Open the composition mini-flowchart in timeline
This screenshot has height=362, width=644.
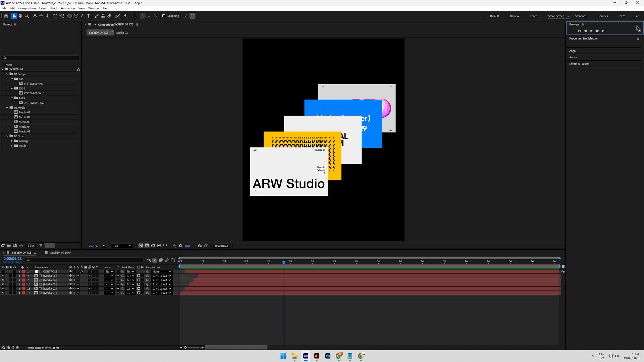tap(149, 260)
